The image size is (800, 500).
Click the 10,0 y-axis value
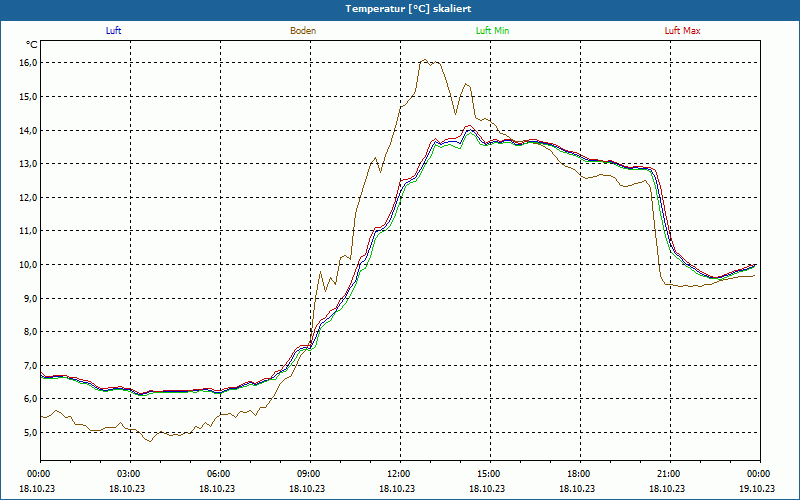(x=28, y=264)
